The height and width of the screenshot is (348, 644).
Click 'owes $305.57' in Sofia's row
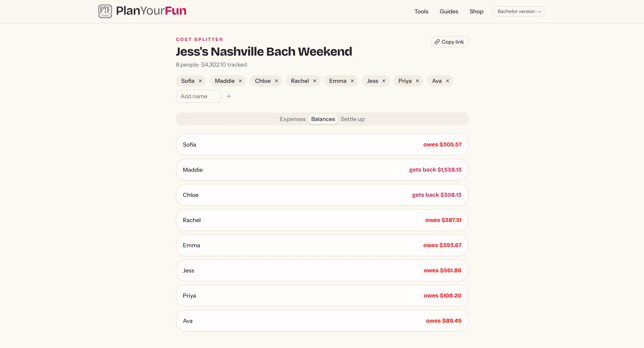pos(442,145)
